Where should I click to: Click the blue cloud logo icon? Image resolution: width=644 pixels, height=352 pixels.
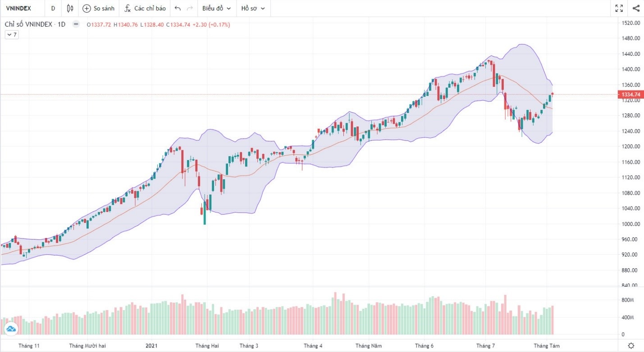pos(11,329)
